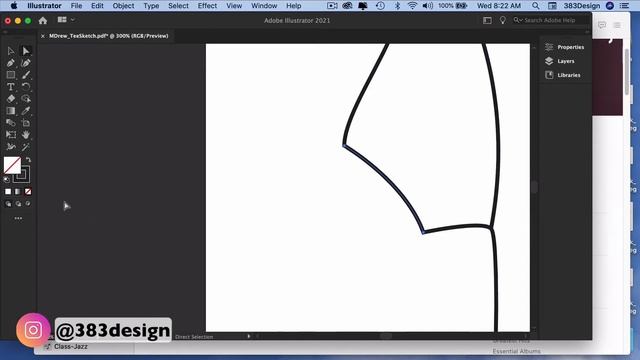The image size is (640, 360).
Task: Open list icon in background window
Action: 617,25
